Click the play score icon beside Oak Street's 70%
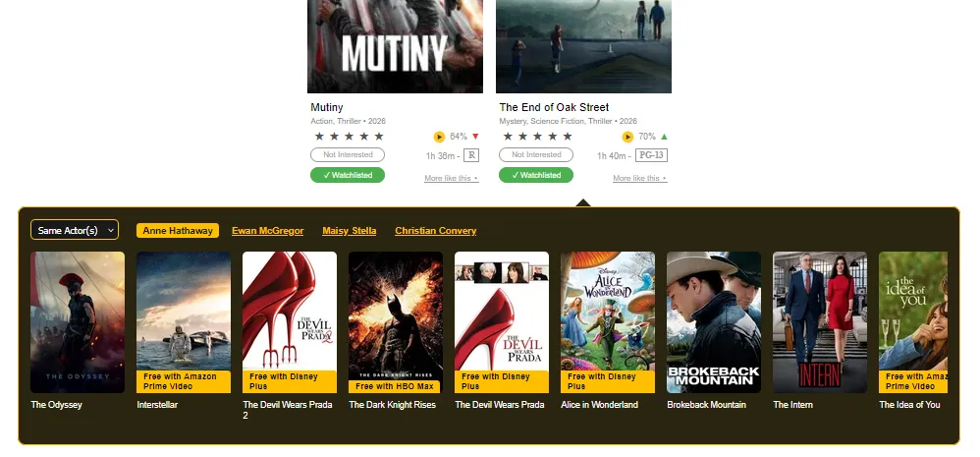980x457 pixels. 627,137
